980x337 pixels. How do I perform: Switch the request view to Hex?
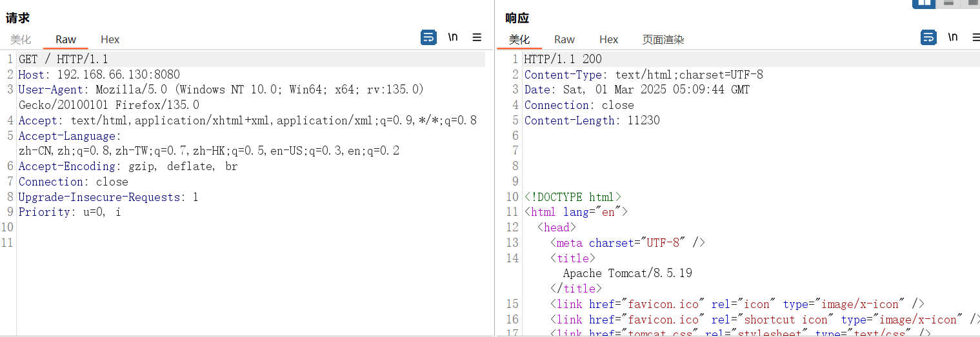tap(110, 39)
